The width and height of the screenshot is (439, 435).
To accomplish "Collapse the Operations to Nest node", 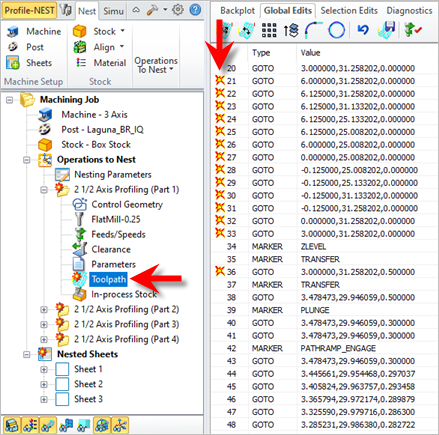I will tap(27, 160).
